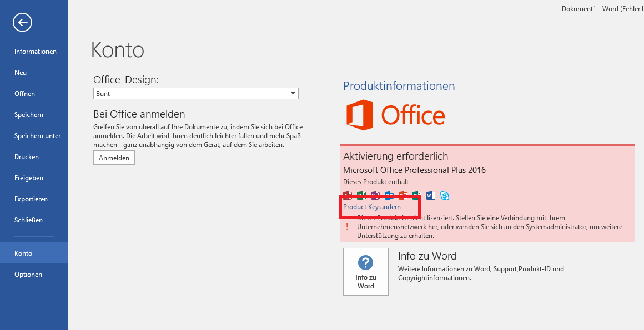Viewport: 644px width, 330px height.
Task: Open the Info zu Word button
Action: [x=365, y=272]
